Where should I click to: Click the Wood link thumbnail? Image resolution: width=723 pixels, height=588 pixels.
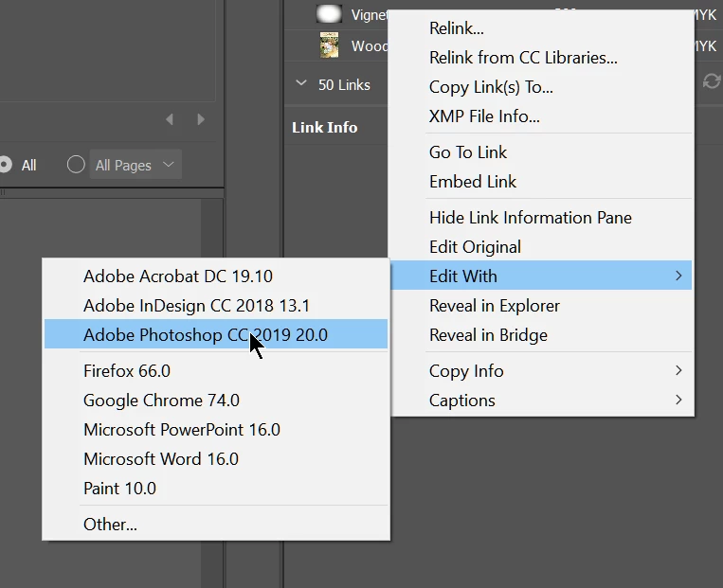329,45
